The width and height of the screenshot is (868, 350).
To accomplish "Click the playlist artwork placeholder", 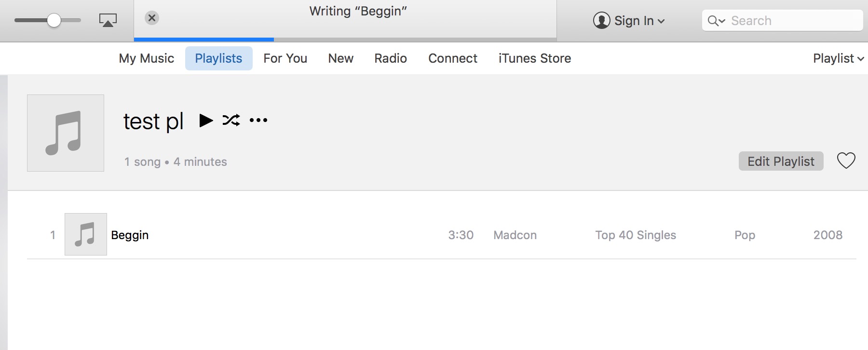I will [66, 133].
